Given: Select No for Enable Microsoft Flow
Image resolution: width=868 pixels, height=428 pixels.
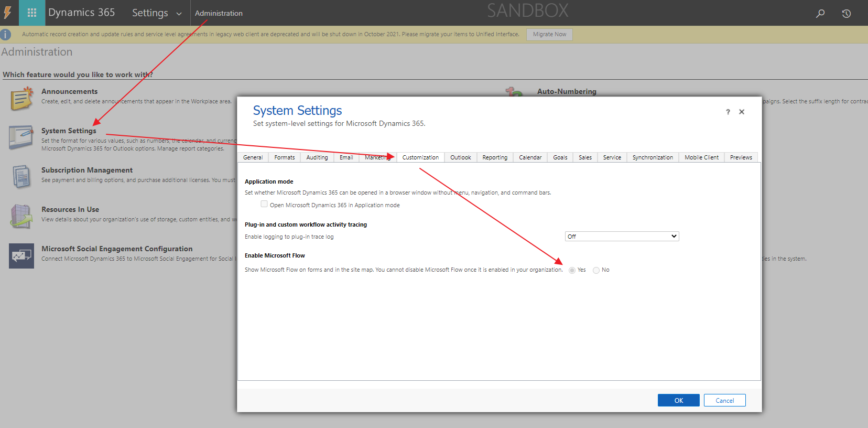Looking at the screenshot, I should click(596, 270).
